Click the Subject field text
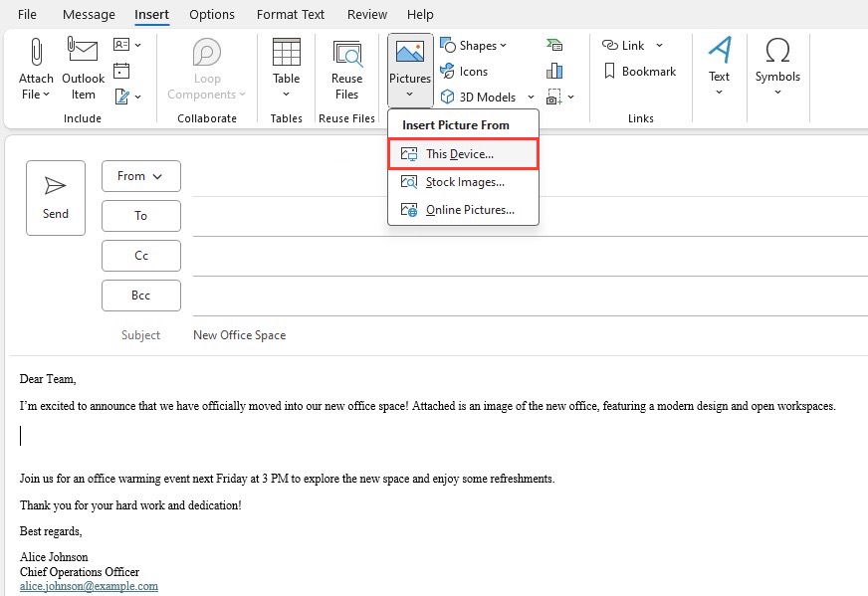Image resolution: width=868 pixels, height=596 pixels. click(239, 334)
